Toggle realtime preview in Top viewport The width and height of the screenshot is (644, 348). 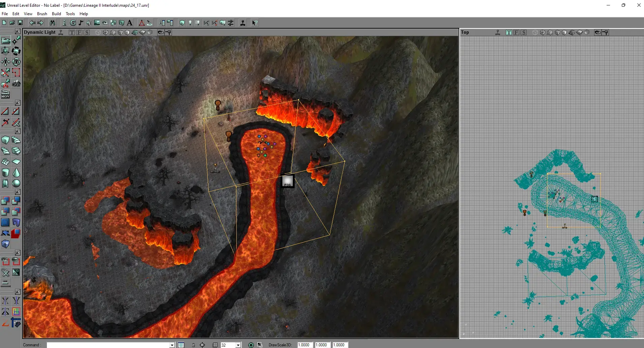(498, 32)
